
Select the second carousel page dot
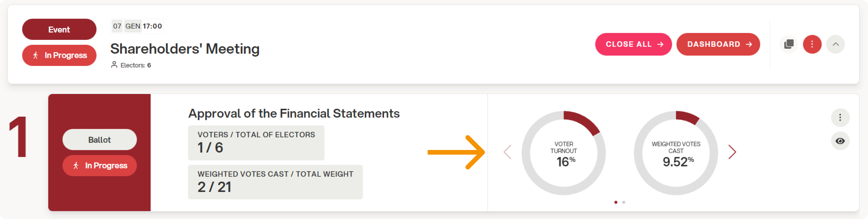tap(624, 202)
